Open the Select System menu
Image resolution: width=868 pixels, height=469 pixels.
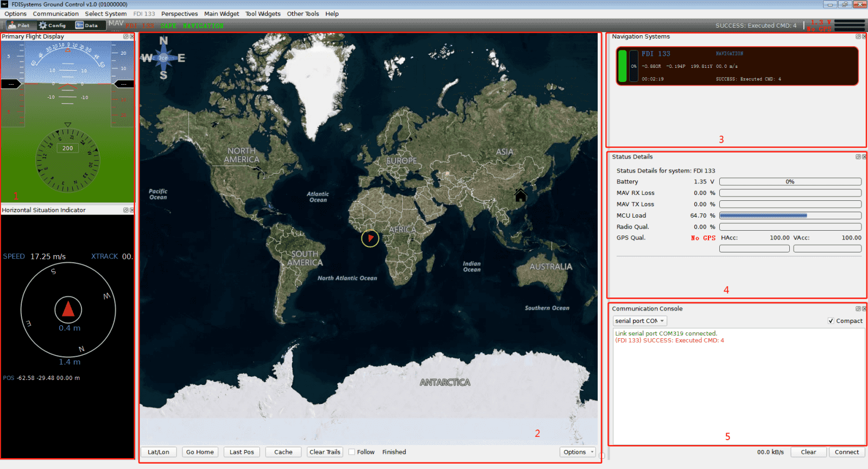click(x=106, y=14)
